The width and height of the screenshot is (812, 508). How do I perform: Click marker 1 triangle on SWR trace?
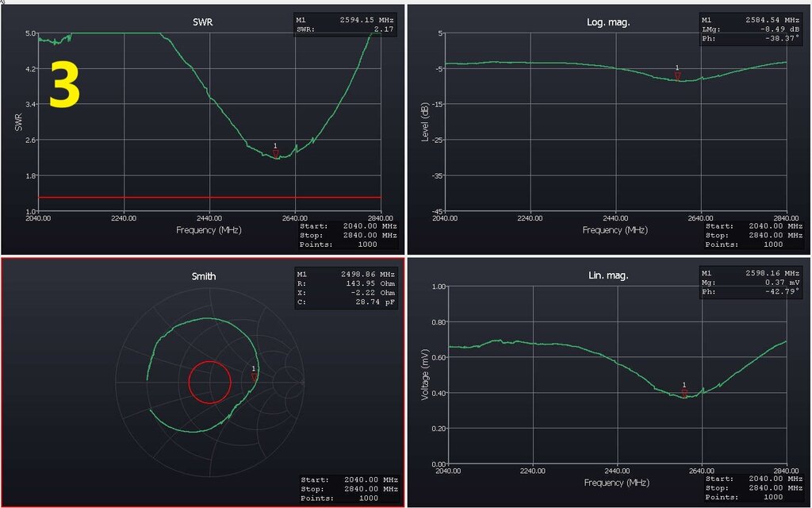coord(276,153)
